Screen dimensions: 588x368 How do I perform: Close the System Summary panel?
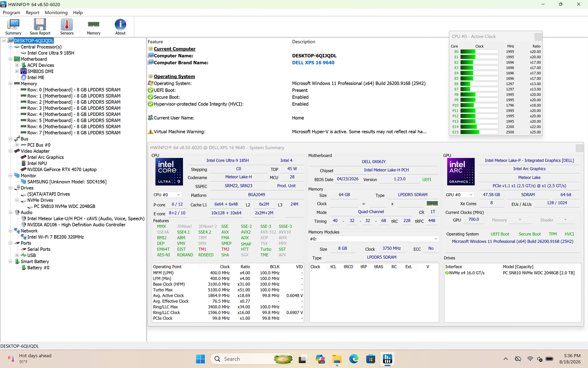coord(580,148)
